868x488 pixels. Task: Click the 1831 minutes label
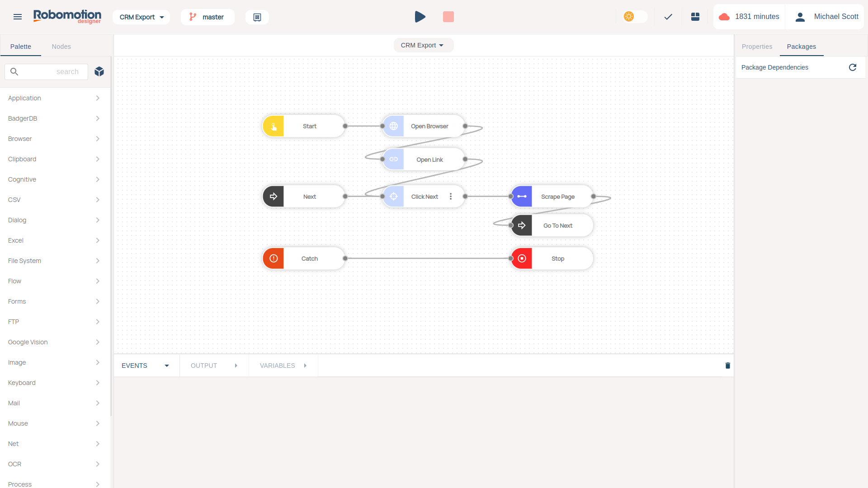[757, 17]
